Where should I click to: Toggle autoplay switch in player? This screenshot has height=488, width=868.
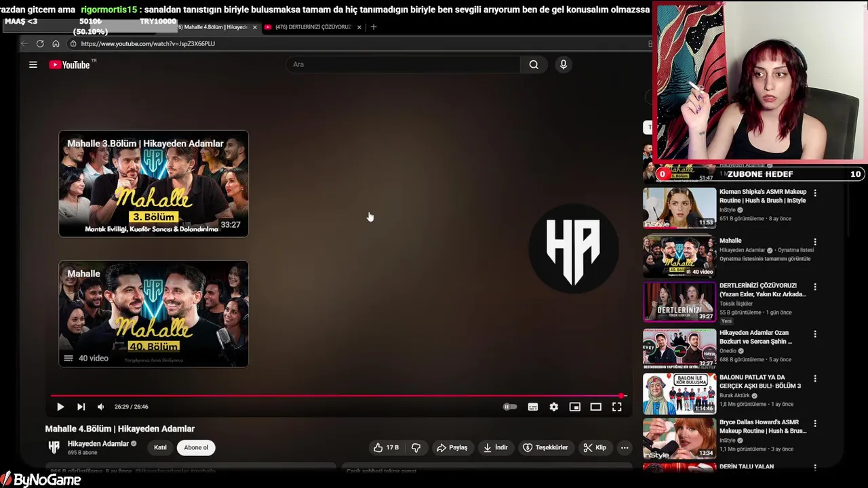(x=510, y=407)
